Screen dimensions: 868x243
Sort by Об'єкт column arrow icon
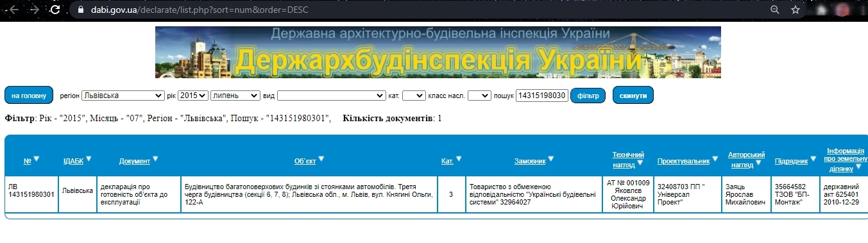click(x=321, y=158)
